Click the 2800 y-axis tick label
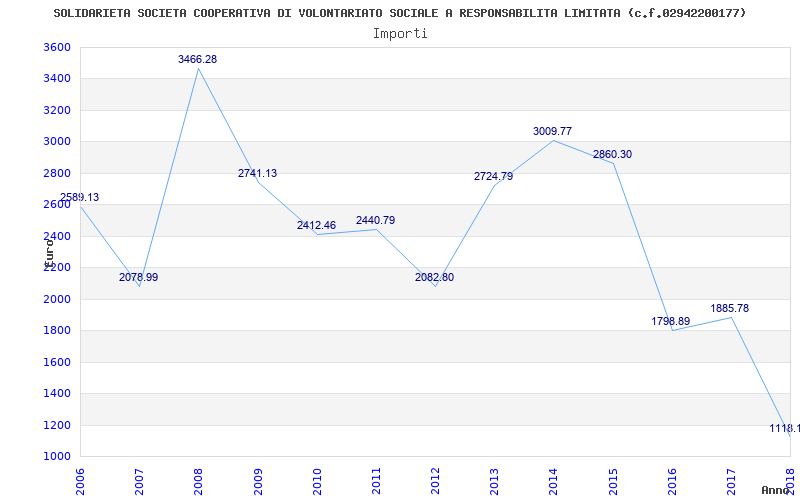The image size is (800, 500). click(x=57, y=173)
